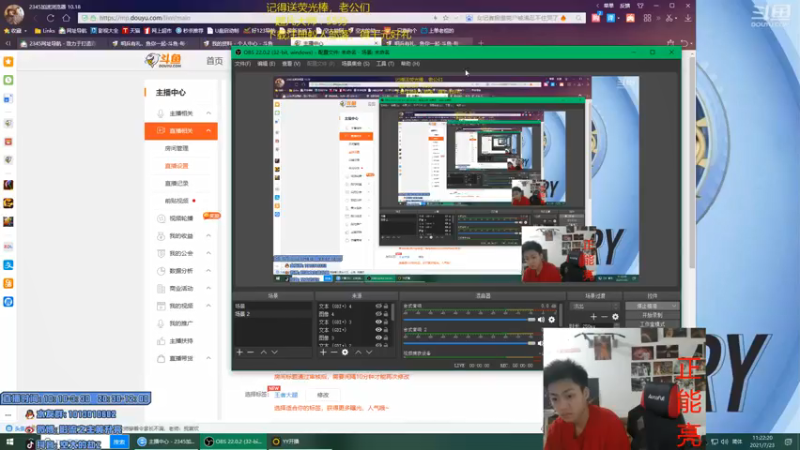Expand the 主播相关 sidebar section
800x450 pixels.
click(209, 113)
